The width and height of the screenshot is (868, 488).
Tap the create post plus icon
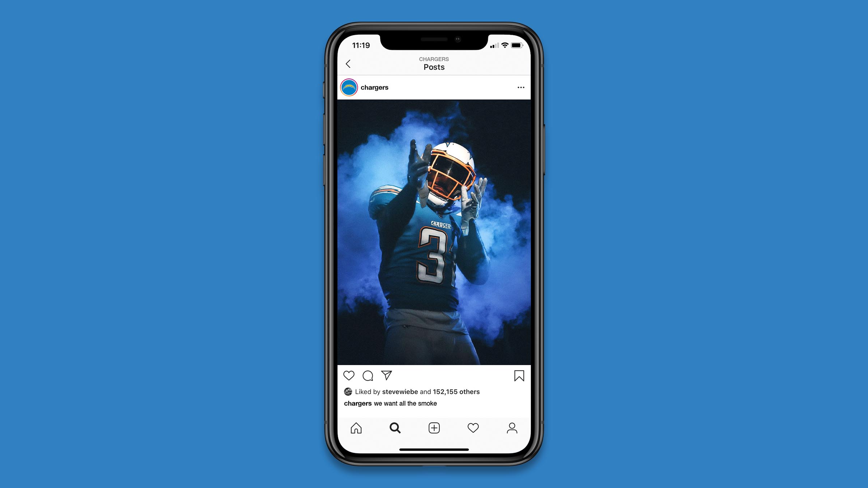point(433,428)
